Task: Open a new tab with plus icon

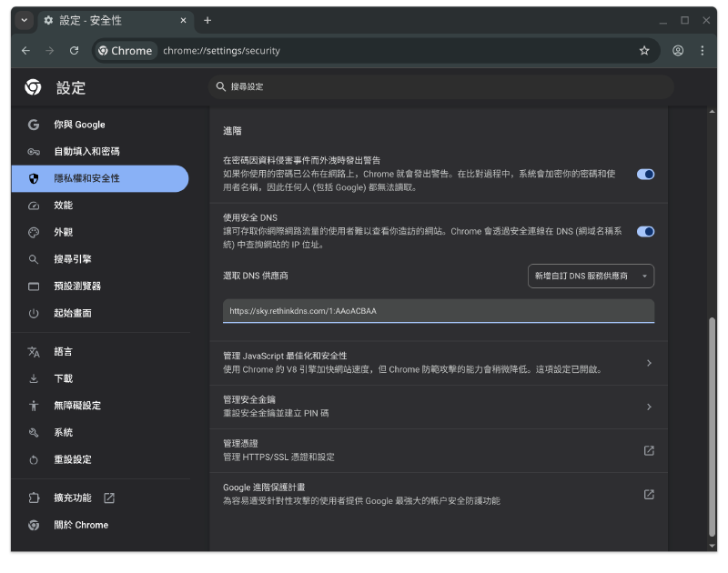Action: (207, 20)
